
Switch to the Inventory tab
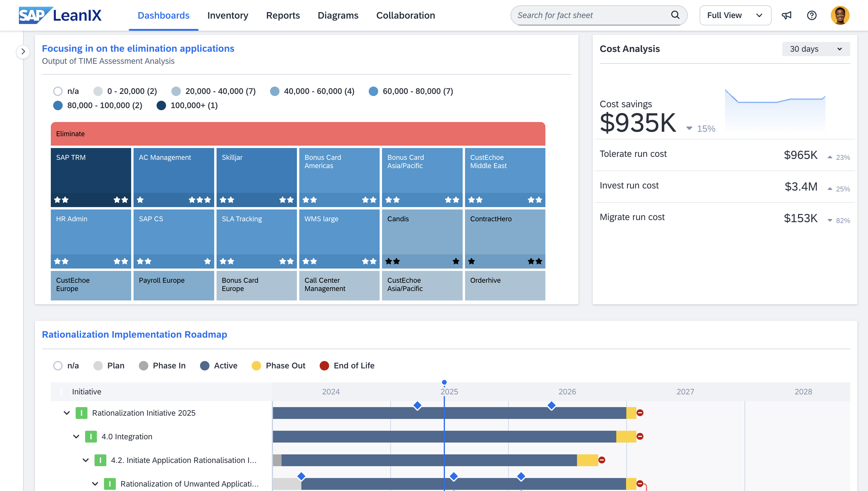tap(227, 15)
